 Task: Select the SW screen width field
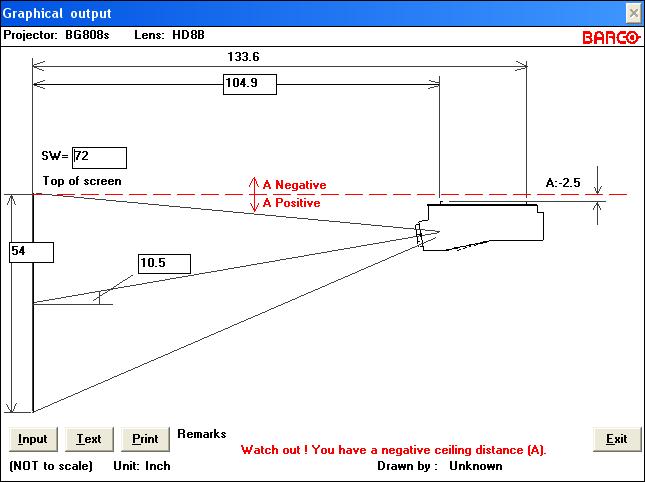pos(99,158)
